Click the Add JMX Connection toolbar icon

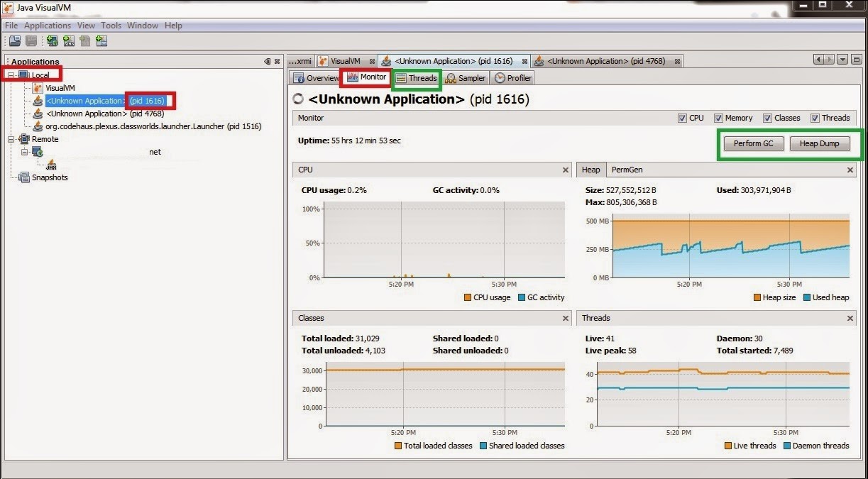(x=69, y=41)
